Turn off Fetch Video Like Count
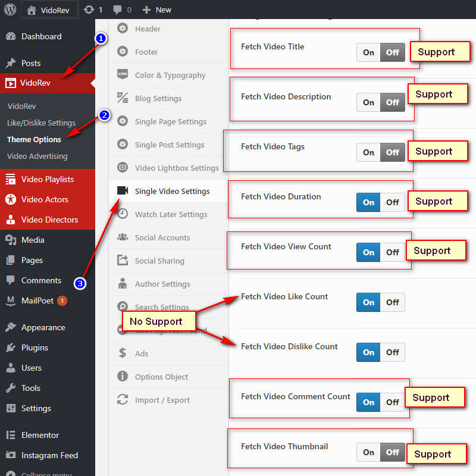 tap(393, 302)
